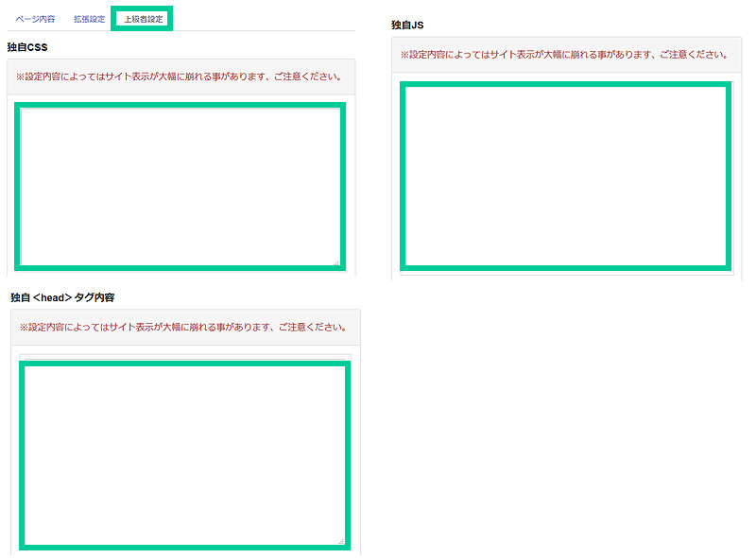Click the red warning text under 独自CSS
The height and width of the screenshot is (558, 756).
click(x=179, y=76)
